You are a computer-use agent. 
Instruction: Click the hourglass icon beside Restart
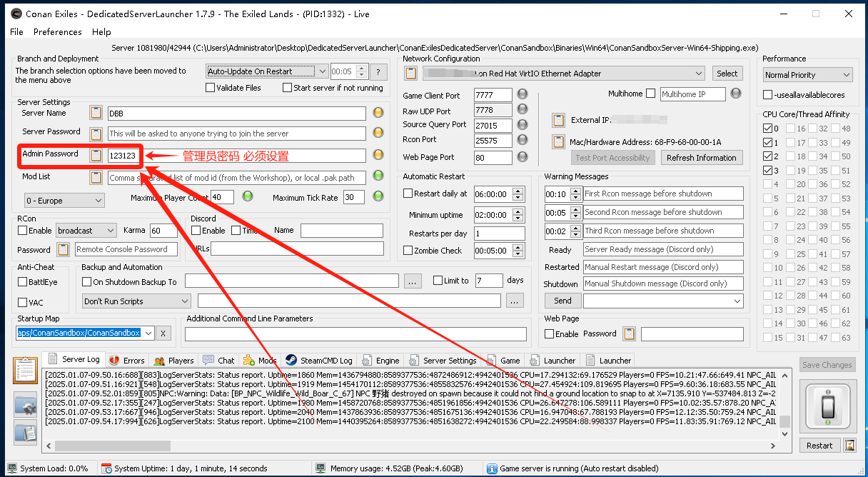[849, 445]
